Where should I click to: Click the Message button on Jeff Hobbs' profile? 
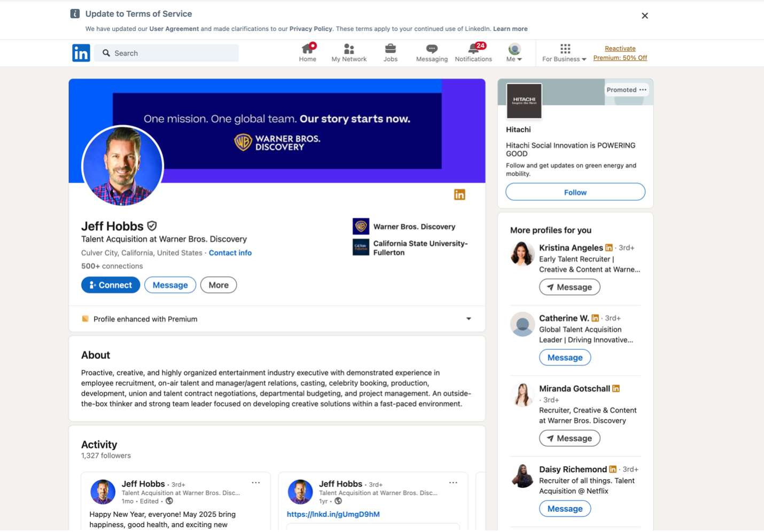coord(170,285)
